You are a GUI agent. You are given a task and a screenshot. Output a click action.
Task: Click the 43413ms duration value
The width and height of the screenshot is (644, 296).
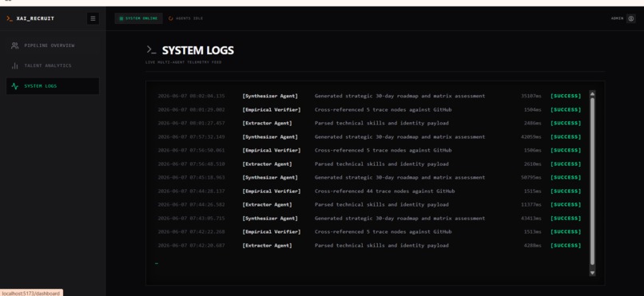(531, 219)
